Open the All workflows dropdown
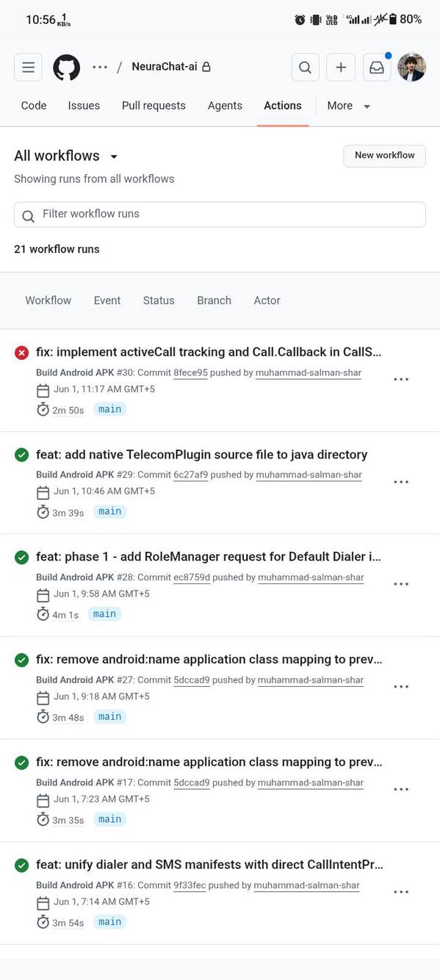Viewport: 440px width, 980px height. pyautogui.click(x=66, y=156)
